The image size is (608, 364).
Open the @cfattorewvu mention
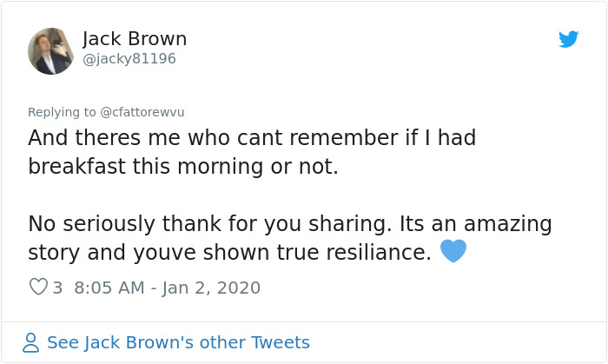click(142, 112)
